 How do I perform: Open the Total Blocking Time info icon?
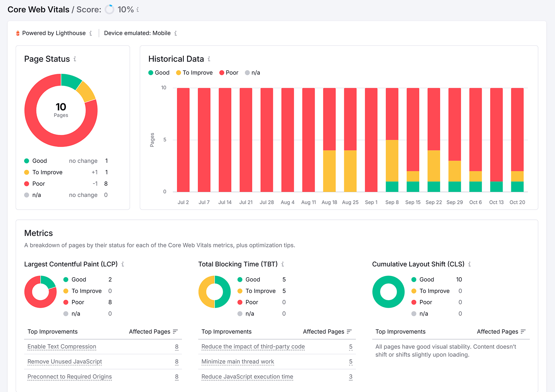(x=283, y=264)
